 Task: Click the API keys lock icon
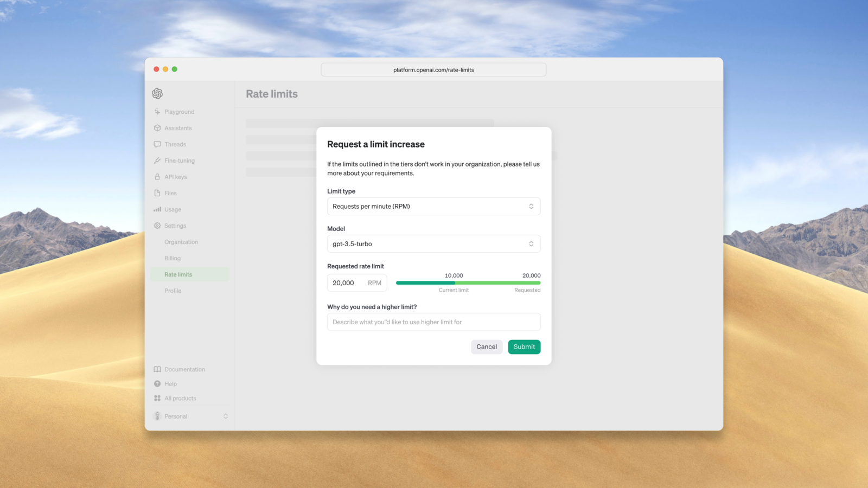point(157,177)
